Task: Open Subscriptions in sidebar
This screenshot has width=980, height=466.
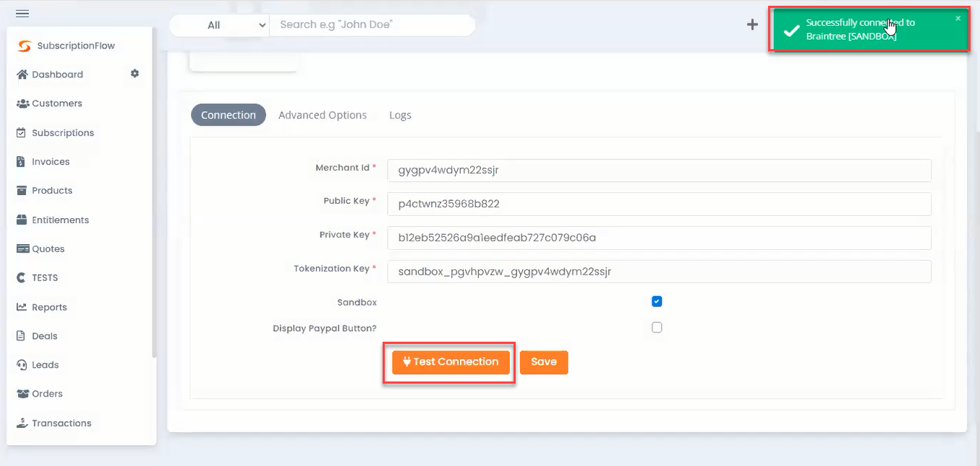Action: 63,133
